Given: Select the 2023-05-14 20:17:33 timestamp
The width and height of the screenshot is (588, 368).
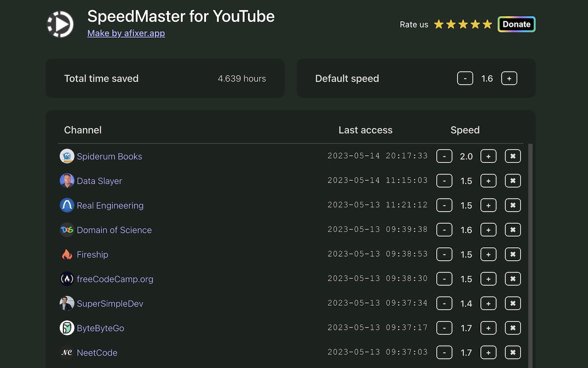Looking at the screenshot, I should tap(378, 156).
